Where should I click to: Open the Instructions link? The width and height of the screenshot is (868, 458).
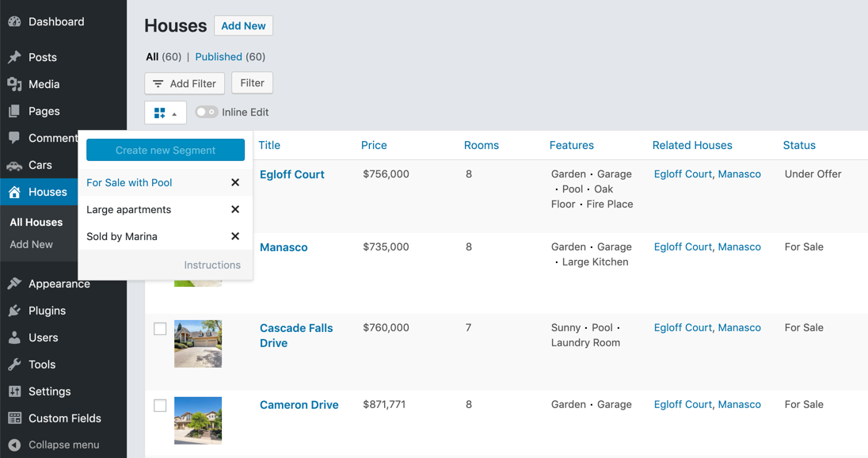pyautogui.click(x=212, y=265)
